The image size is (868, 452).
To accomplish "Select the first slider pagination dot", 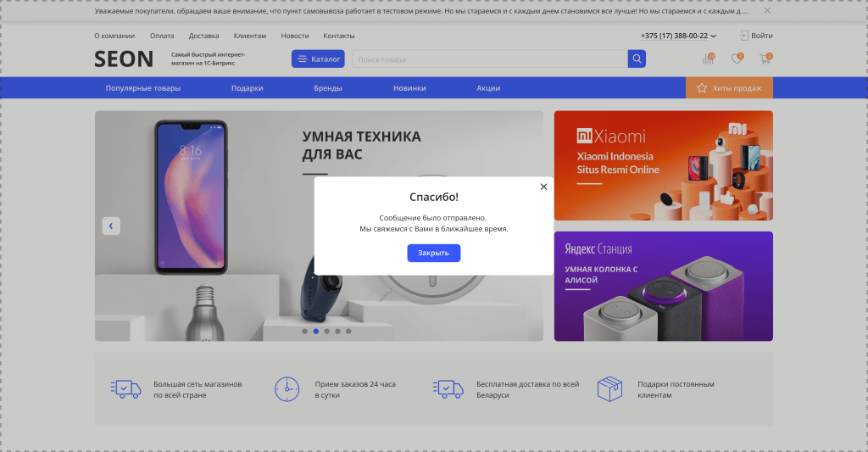I will [x=304, y=332].
